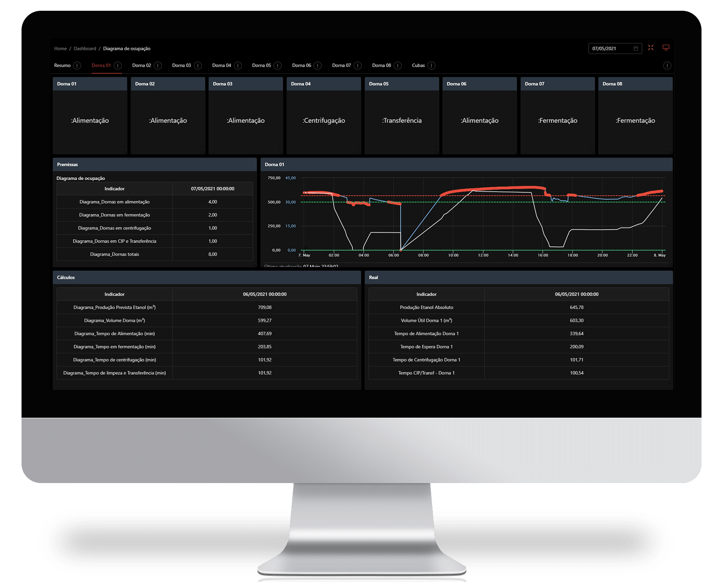Switch to the Cubas tab
The image size is (728, 582).
point(418,65)
